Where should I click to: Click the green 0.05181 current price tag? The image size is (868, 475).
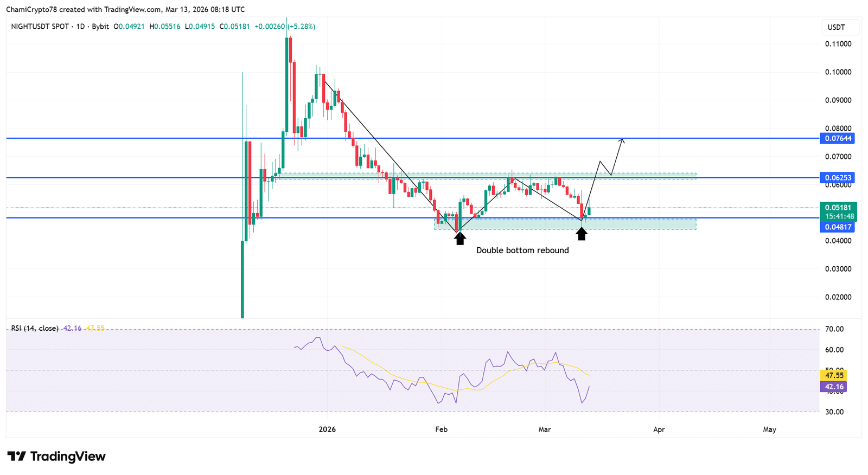838,208
